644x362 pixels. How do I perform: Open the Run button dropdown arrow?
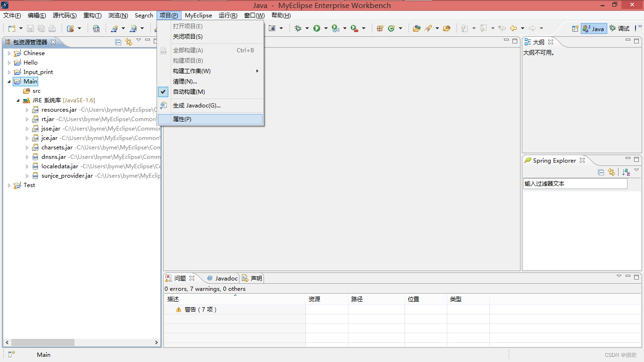[x=326, y=28]
